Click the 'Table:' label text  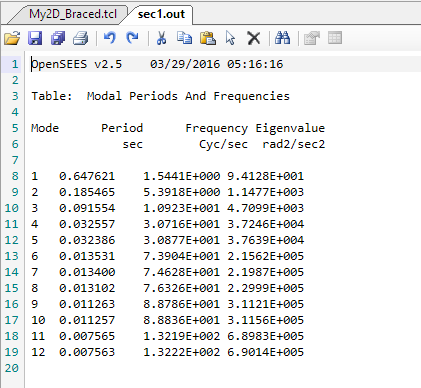click(x=52, y=96)
